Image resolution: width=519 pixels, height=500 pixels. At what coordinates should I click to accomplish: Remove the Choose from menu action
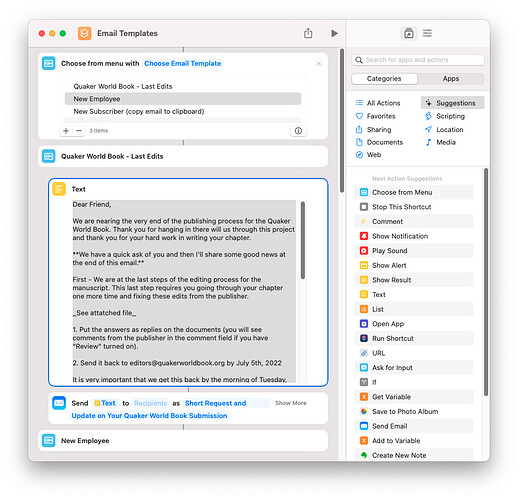(x=319, y=64)
